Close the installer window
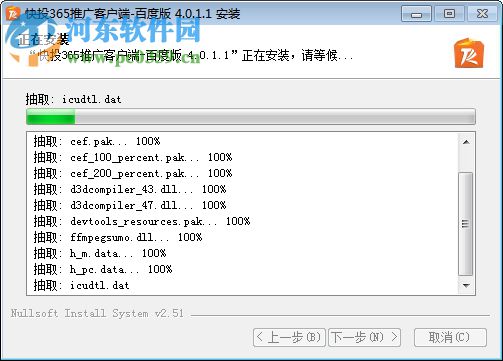The image size is (503, 361). pos(482,14)
